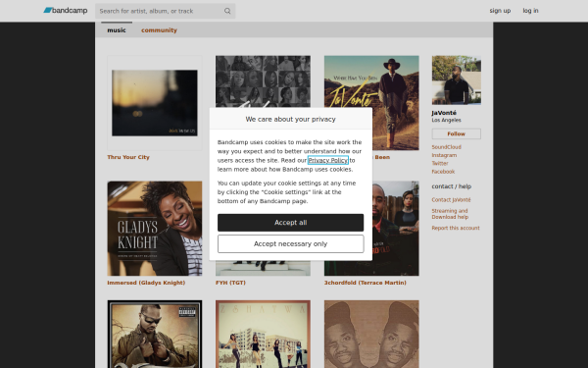Image resolution: width=588 pixels, height=368 pixels.
Task: Click the Accept all button
Action: pos(291,223)
